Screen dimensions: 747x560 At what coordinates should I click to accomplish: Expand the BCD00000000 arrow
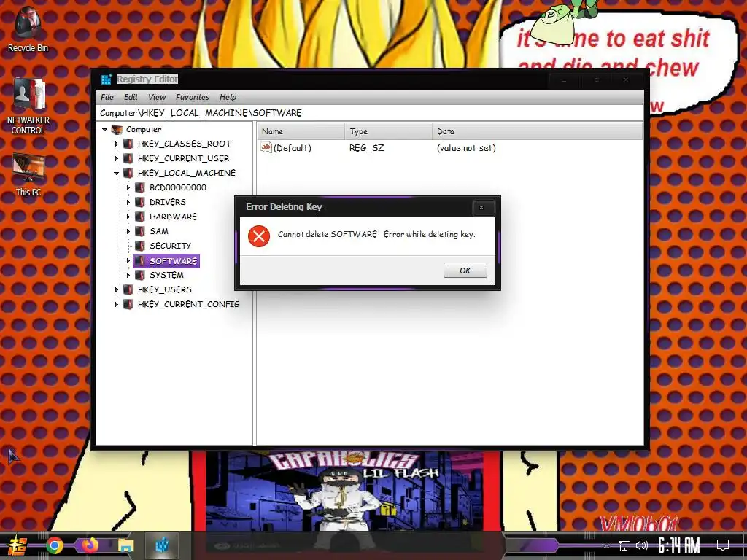click(x=128, y=187)
